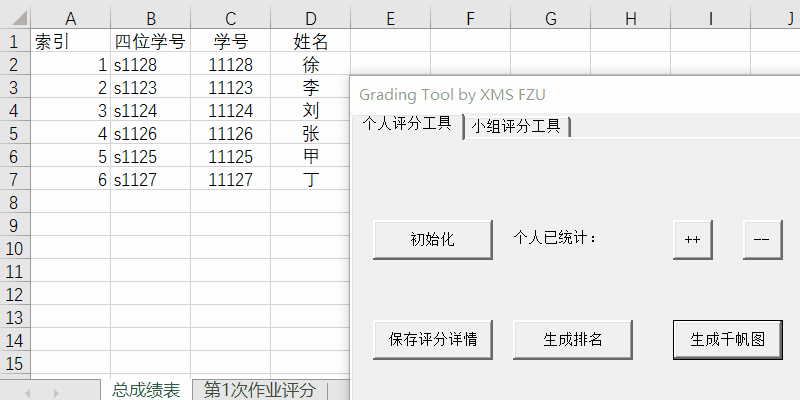Select column G header
The width and height of the screenshot is (800, 400).
pyautogui.click(x=551, y=18)
